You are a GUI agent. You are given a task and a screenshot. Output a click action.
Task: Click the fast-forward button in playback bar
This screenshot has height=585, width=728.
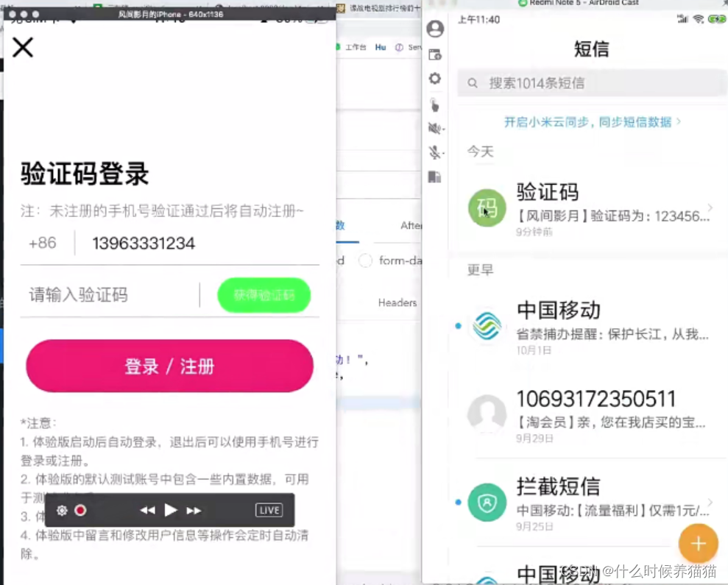(x=194, y=510)
